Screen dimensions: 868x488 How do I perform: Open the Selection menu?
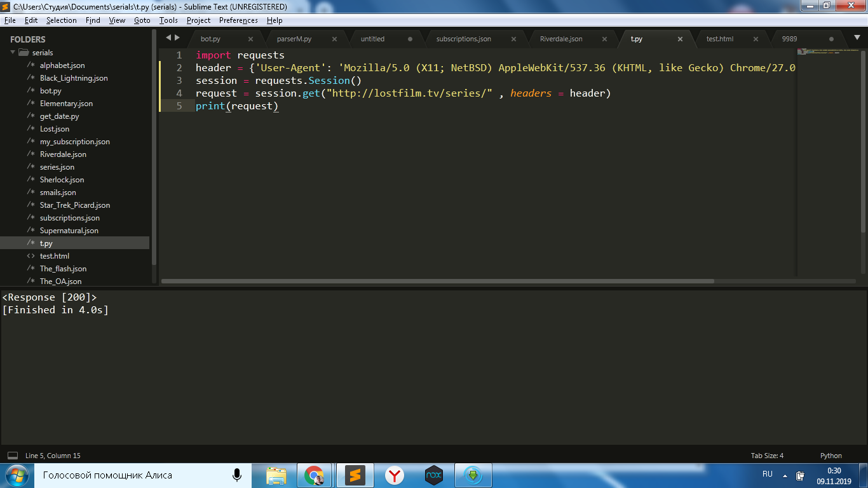pos(62,20)
